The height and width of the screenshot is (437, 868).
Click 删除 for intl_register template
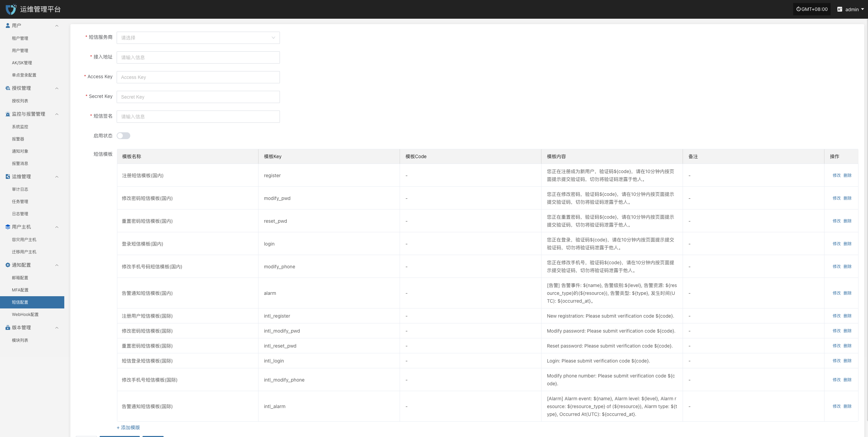847,316
